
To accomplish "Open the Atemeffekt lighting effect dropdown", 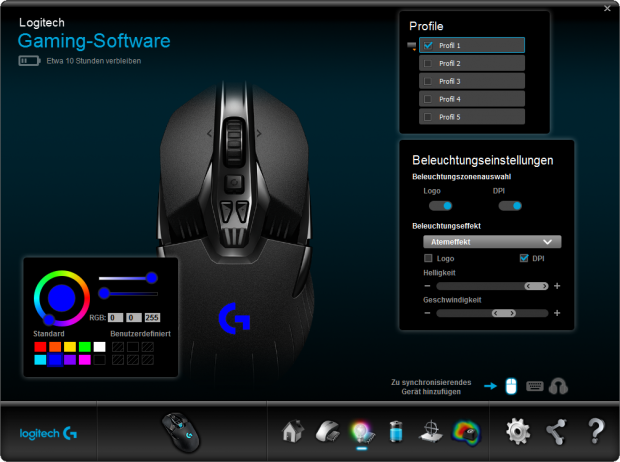I will click(492, 242).
